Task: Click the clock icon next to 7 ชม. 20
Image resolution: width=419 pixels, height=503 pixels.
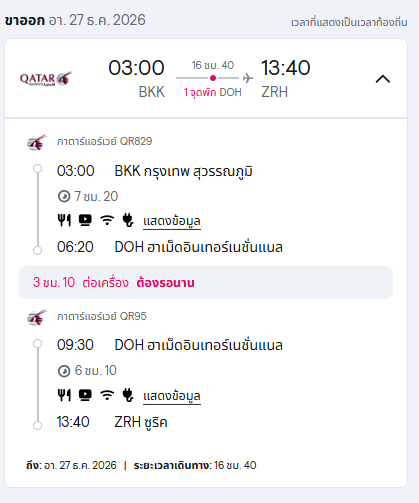Action: click(64, 196)
